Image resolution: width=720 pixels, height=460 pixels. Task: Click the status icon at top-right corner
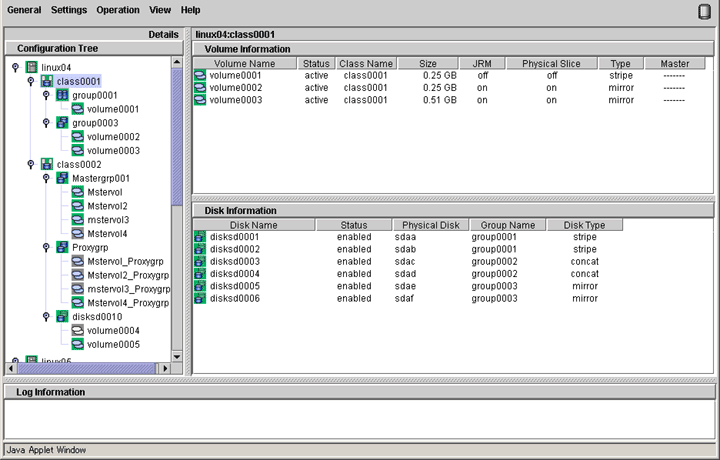(703, 11)
